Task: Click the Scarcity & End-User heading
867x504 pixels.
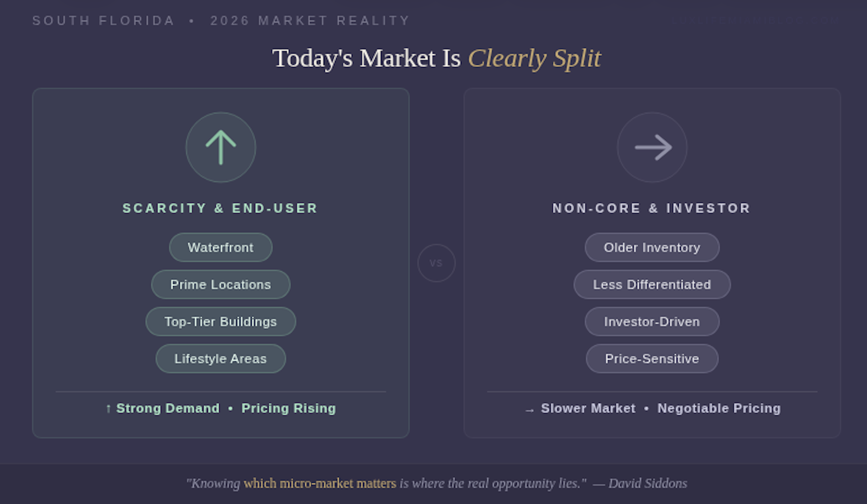Action: click(x=220, y=208)
